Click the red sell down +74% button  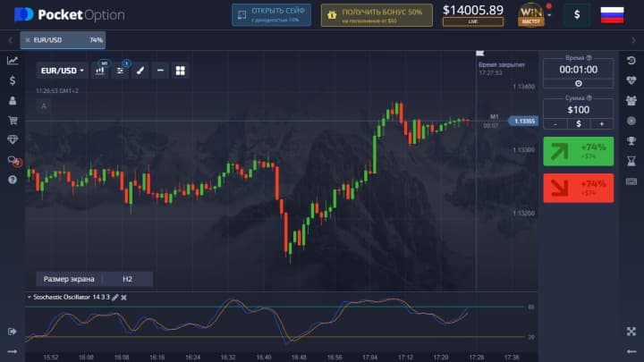coord(578,188)
